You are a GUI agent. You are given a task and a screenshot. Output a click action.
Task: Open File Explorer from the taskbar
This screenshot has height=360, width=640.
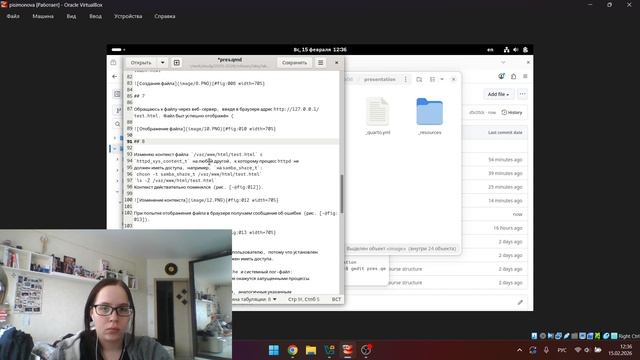tap(311, 350)
